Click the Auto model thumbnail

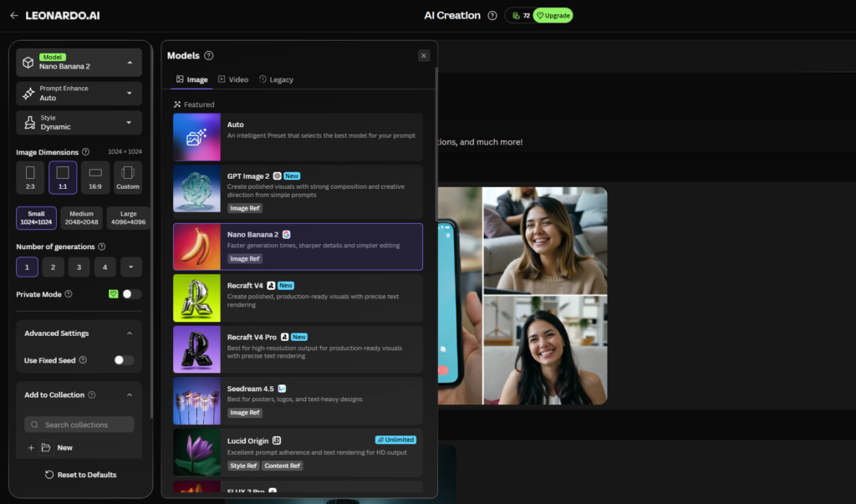click(196, 137)
